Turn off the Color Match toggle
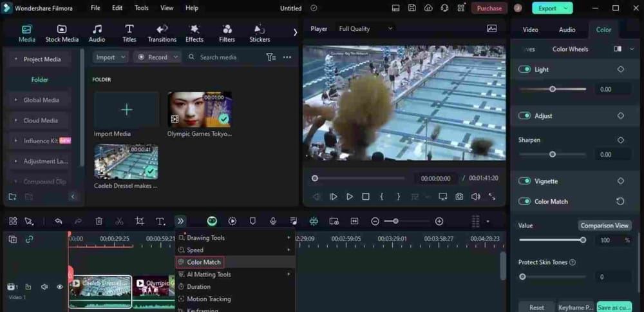This screenshot has width=644, height=312. point(524,201)
